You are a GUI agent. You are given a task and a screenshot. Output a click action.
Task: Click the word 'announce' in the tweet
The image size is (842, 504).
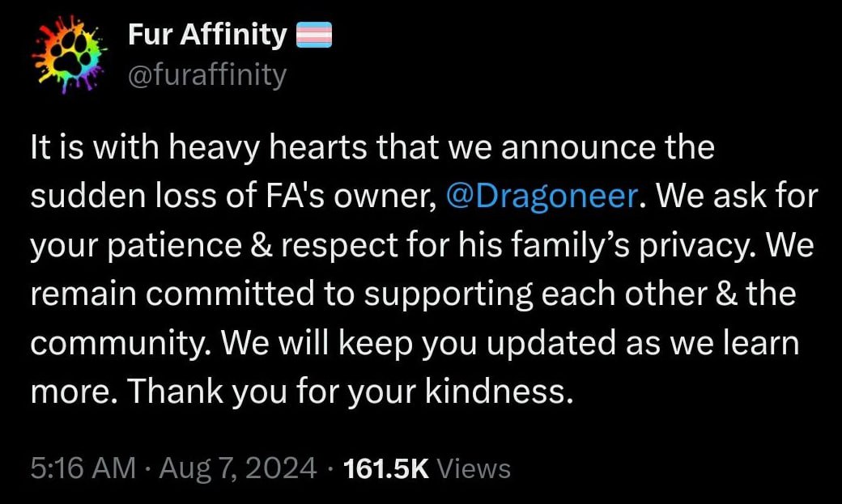(x=578, y=148)
